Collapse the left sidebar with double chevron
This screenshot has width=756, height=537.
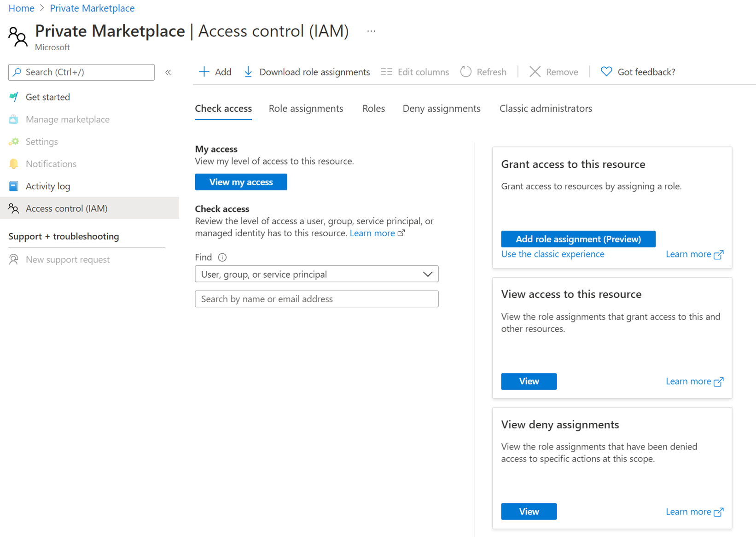pos(168,72)
